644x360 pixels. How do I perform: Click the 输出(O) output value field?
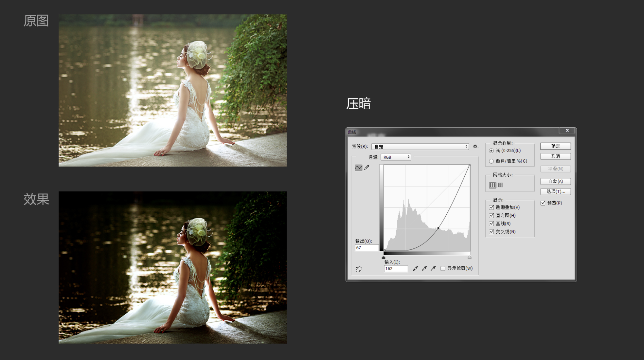367,248
